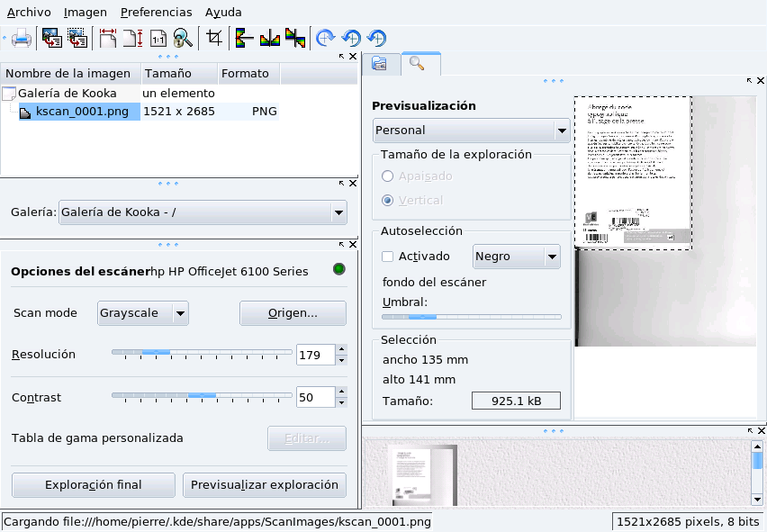Open the Imagen menu
The image size is (767, 532).
(86, 13)
